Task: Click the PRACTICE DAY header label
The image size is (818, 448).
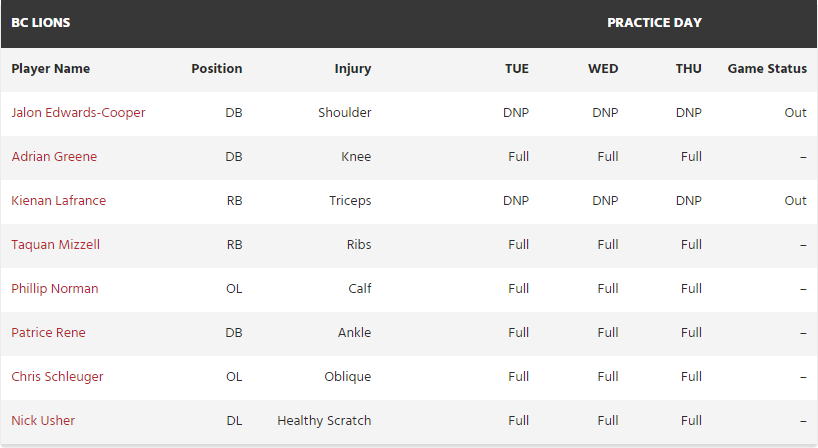Action: coord(654,22)
